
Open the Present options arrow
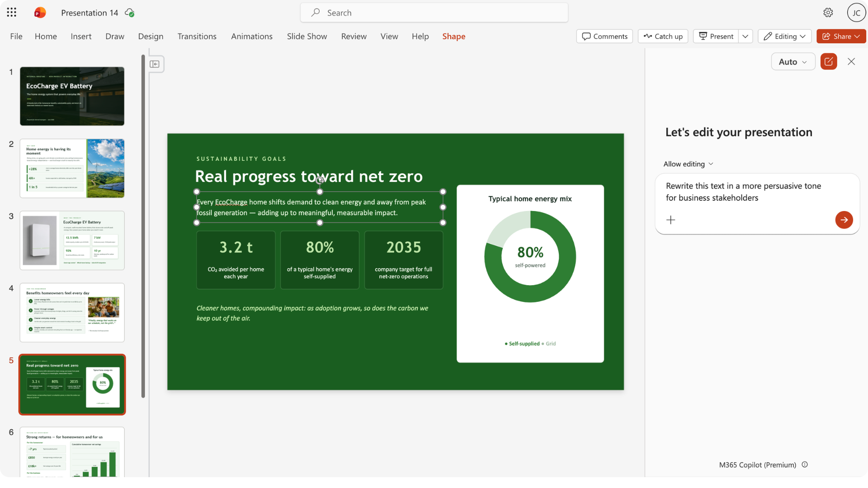click(x=745, y=36)
